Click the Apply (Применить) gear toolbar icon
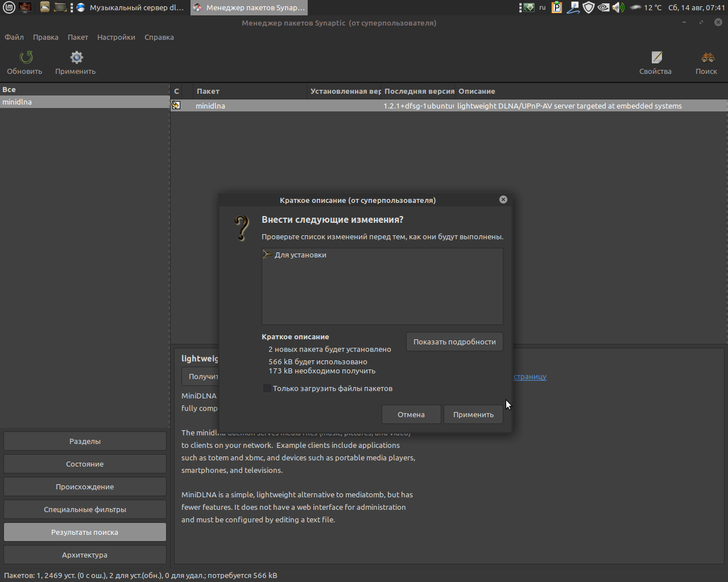 76,57
